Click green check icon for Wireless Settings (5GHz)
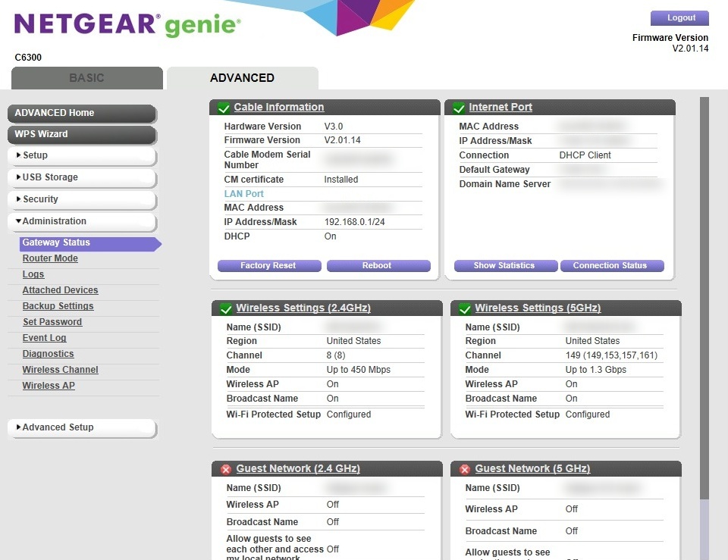The image size is (728, 560). point(465,308)
